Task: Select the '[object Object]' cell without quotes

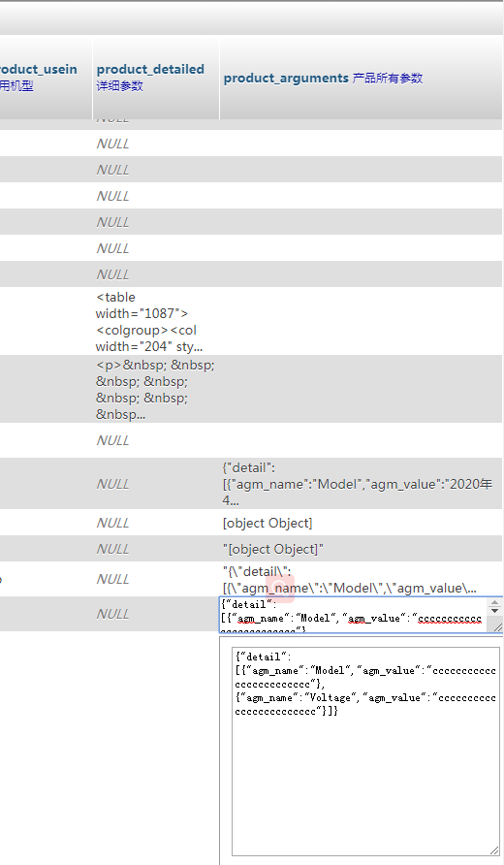Action: point(361,523)
